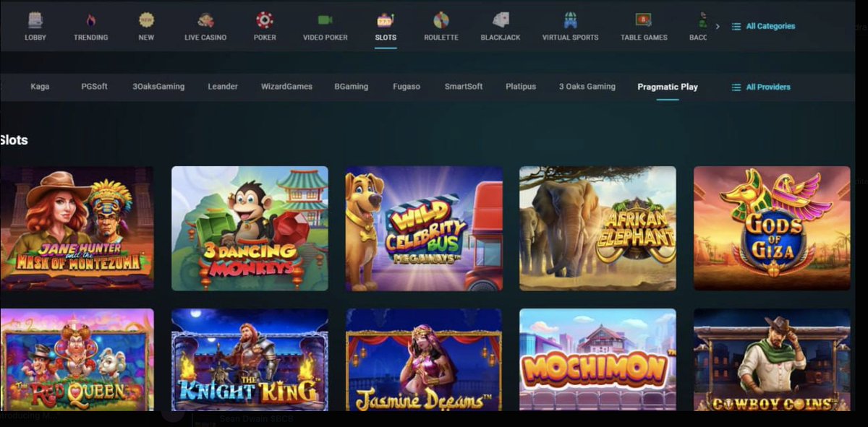This screenshot has width=868, height=427.
Task: Switch to the LIVE CASINO category
Action: click(205, 38)
